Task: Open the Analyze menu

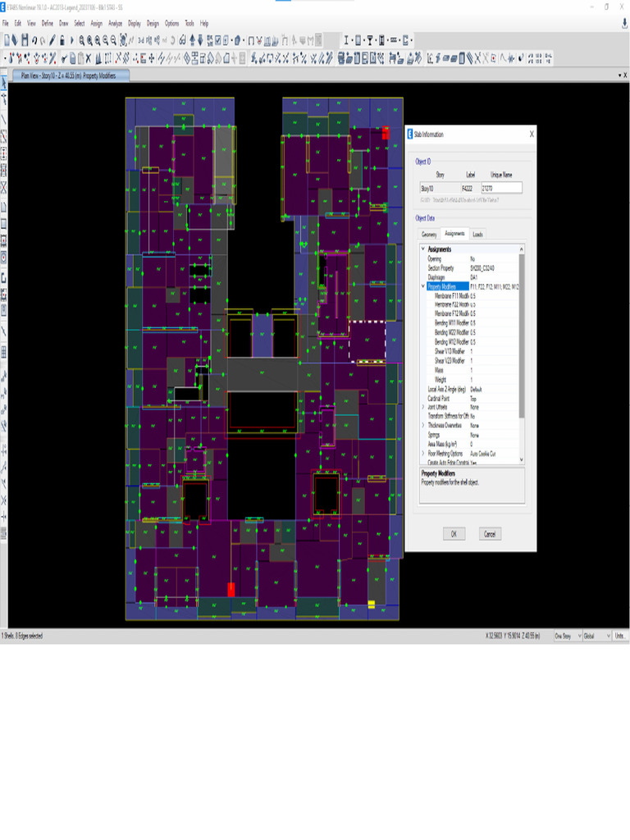Action: (x=113, y=24)
